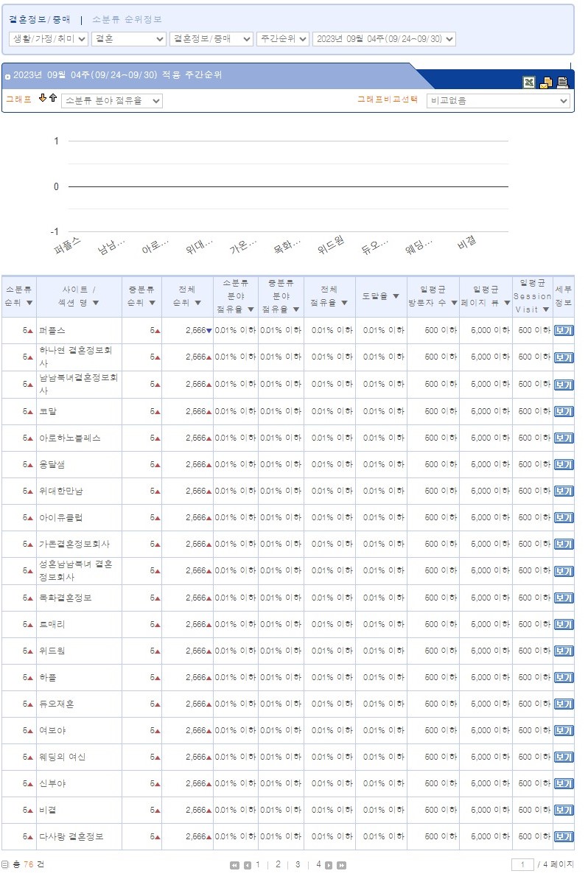Click the Excel export icon

point(529,83)
